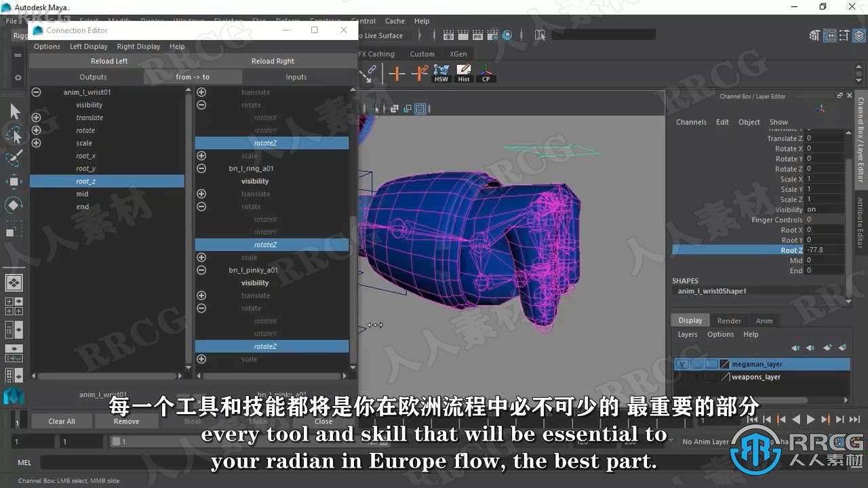
Task: Switch to four-view pane layout
Action: (14, 306)
